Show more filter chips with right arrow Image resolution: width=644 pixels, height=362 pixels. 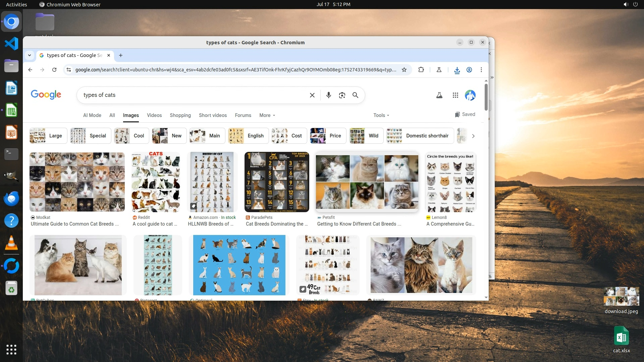coord(473,136)
